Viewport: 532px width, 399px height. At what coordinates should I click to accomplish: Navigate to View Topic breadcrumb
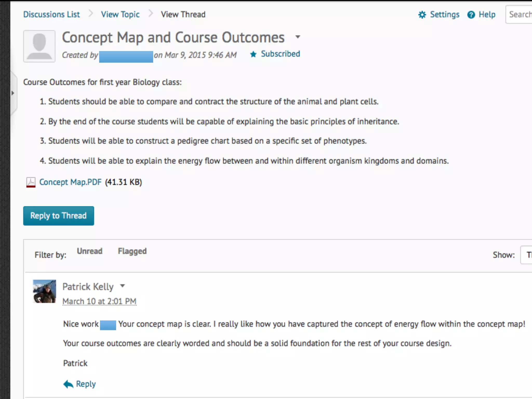point(120,15)
